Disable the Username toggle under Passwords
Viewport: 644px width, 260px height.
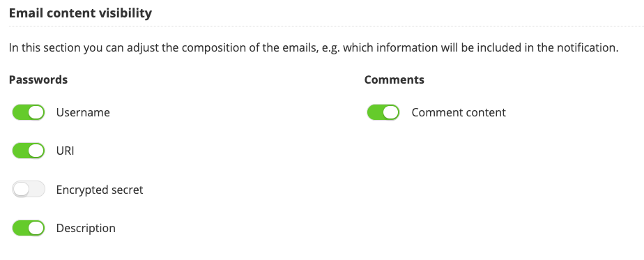(x=29, y=112)
